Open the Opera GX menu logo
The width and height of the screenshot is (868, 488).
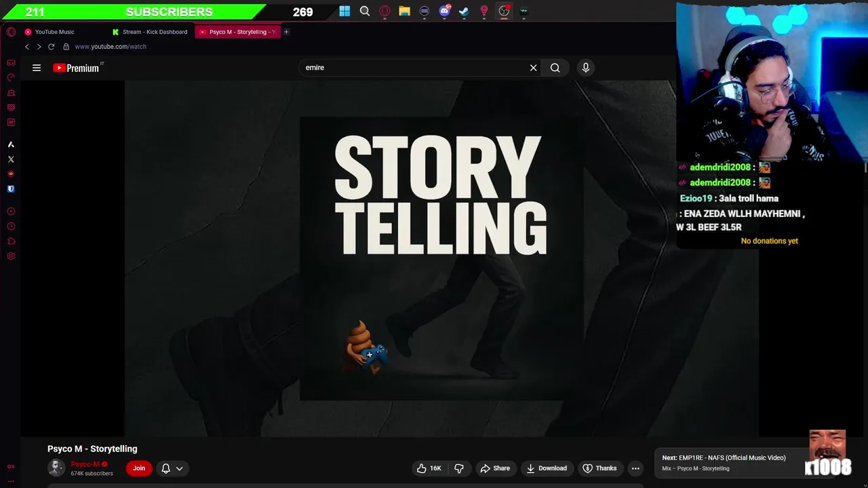click(11, 32)
